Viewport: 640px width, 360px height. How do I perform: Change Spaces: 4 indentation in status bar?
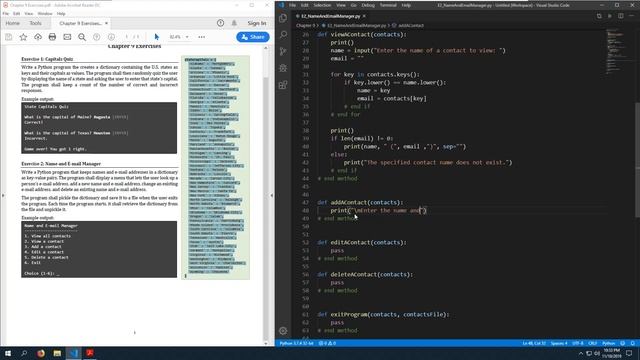[559, 343]
